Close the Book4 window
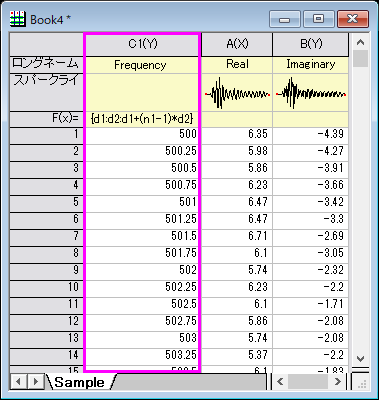This screenshot has width=379, height=400. click(x=353, y=19)
